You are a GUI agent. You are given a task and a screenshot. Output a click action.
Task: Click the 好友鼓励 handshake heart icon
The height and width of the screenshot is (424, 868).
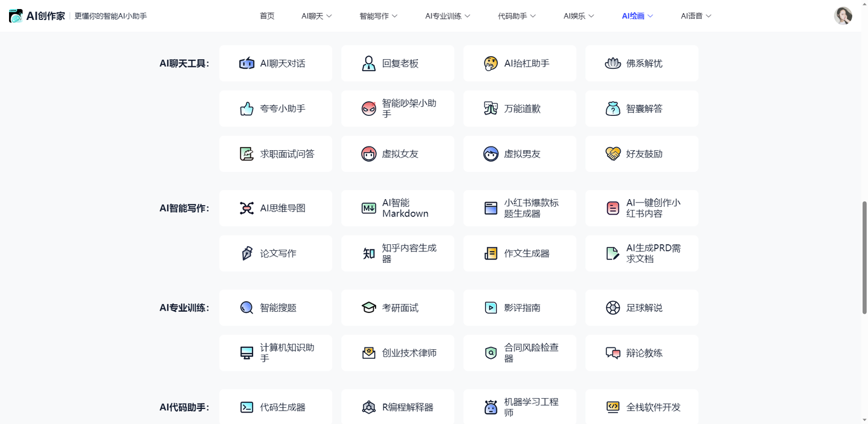tap(612, 154)
